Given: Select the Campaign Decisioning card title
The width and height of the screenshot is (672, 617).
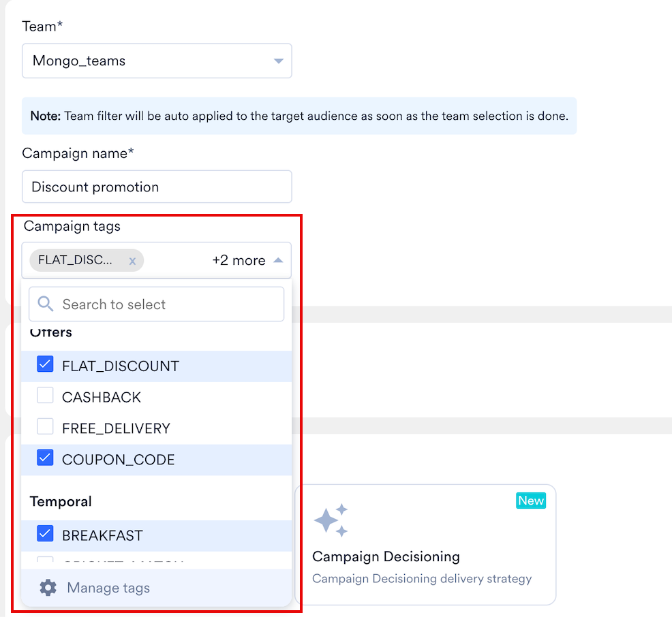Looking at the screenshot, I should (386, 556).
